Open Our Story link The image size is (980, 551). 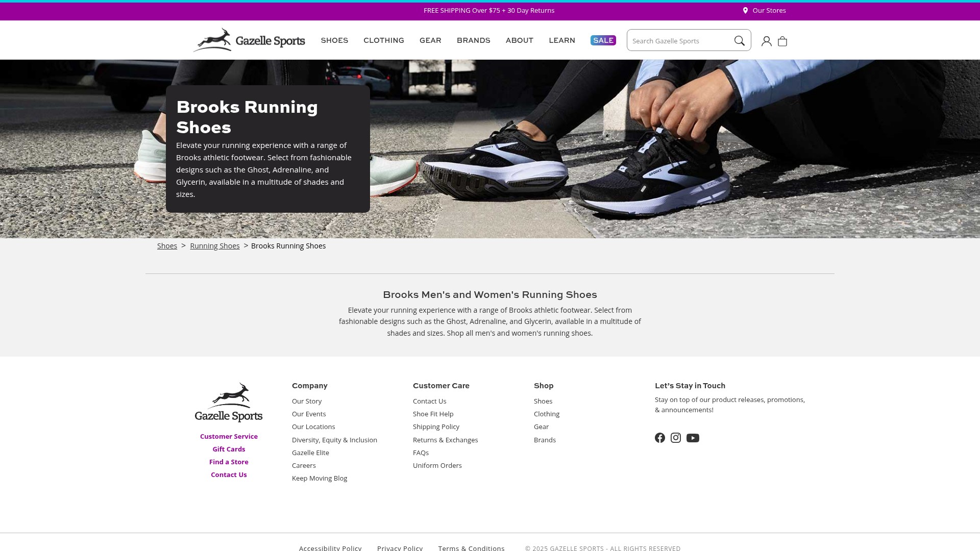[x=307, y=401]
